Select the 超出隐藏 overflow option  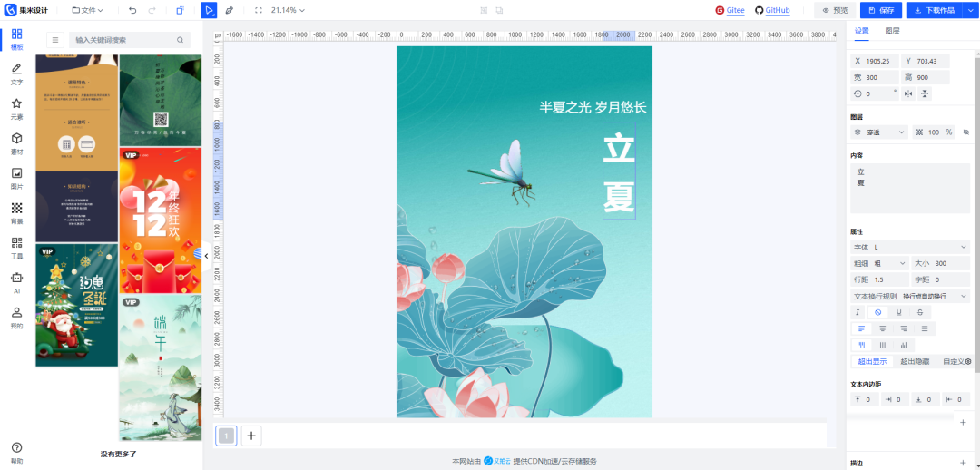(915, 361)
